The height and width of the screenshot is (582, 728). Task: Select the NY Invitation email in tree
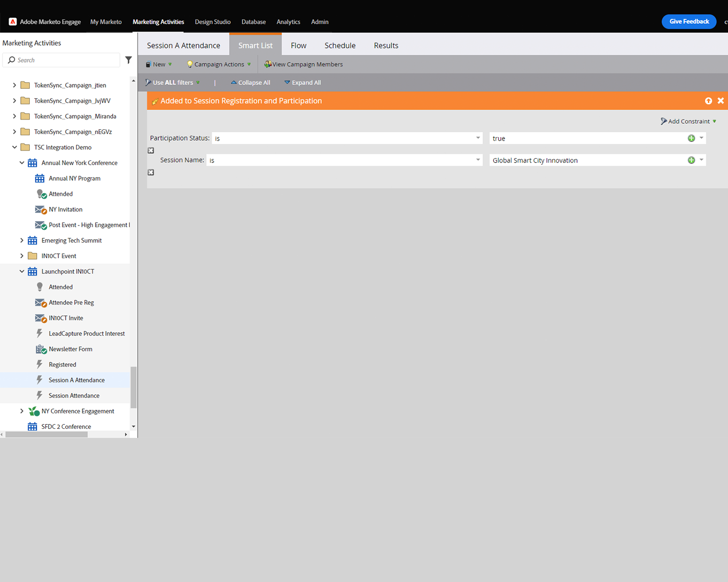[x=66, y=210]
